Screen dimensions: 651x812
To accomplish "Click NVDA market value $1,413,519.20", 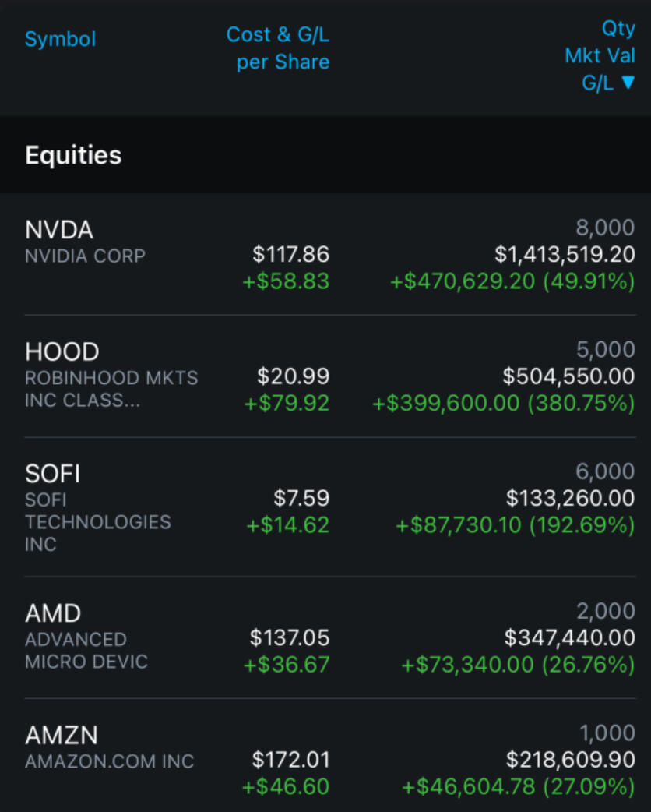I will tap(565, 254).
